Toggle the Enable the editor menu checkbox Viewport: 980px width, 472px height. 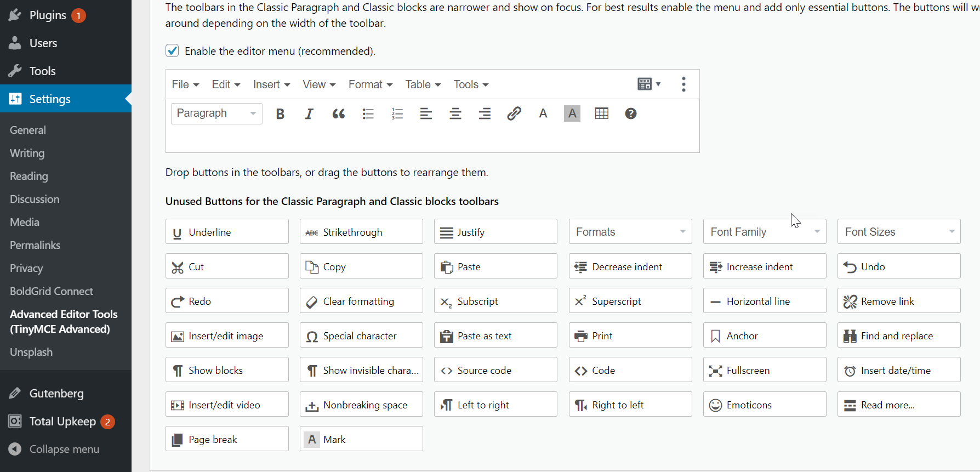pos(172,51)
